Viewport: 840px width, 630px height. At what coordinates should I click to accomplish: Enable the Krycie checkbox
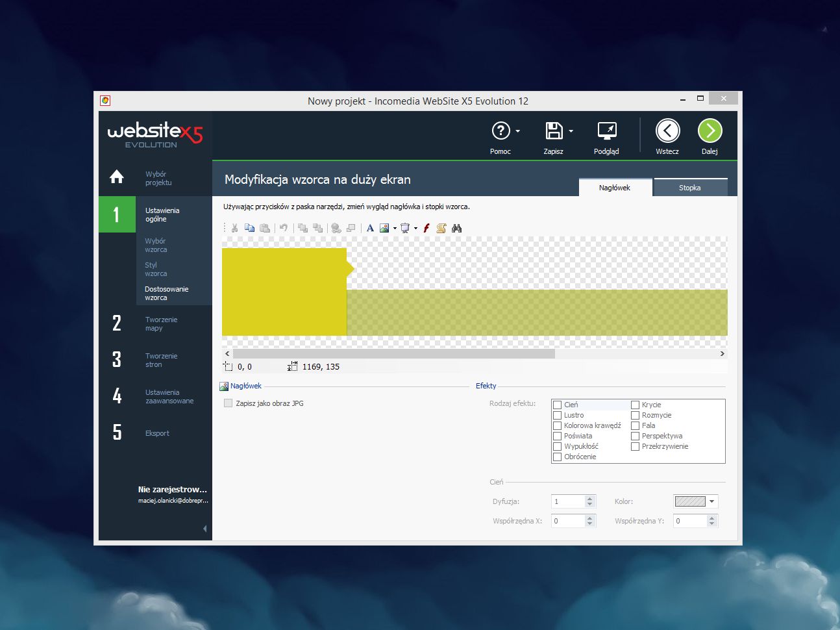[635, 405]
